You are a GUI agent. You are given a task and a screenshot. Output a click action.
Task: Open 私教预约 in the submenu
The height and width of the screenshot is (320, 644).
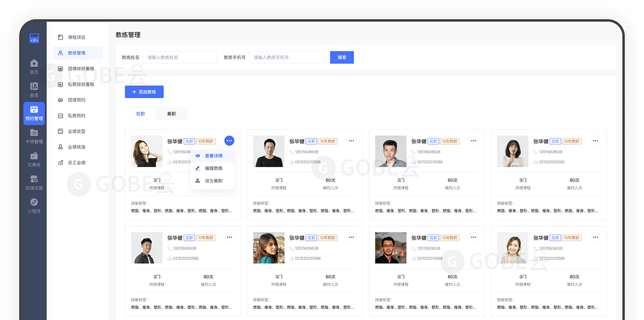click(77, 116)
